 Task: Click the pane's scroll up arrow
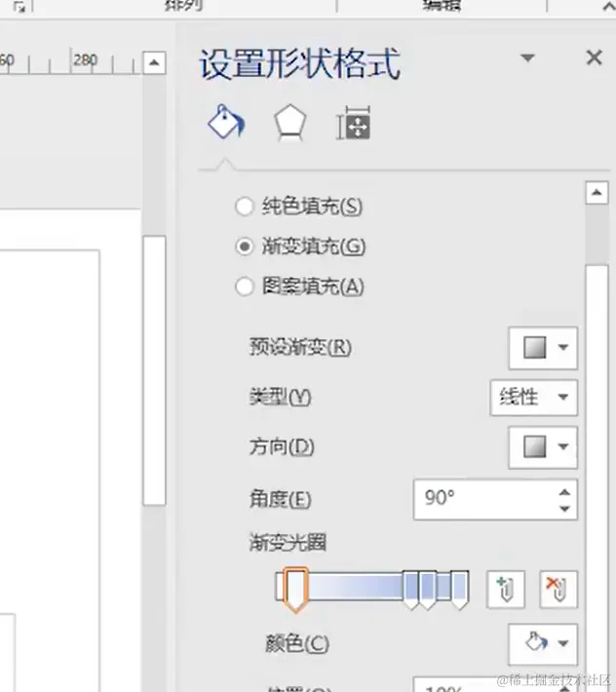(597, 192)
